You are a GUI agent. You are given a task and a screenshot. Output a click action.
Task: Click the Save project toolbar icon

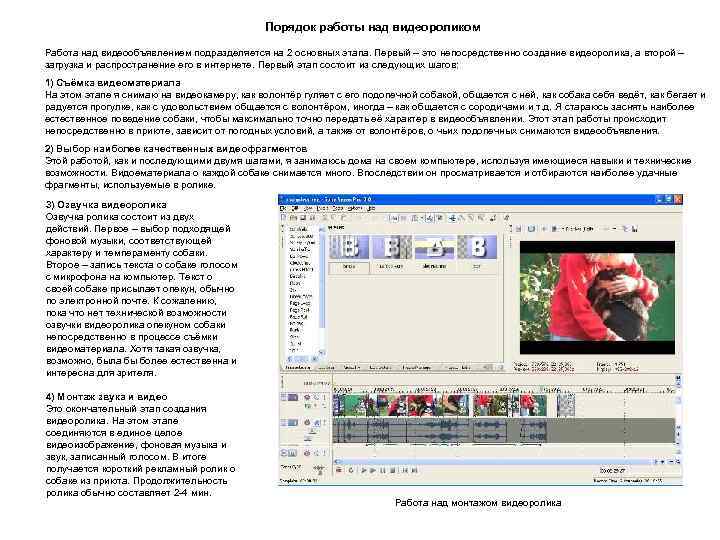(303, 218)
